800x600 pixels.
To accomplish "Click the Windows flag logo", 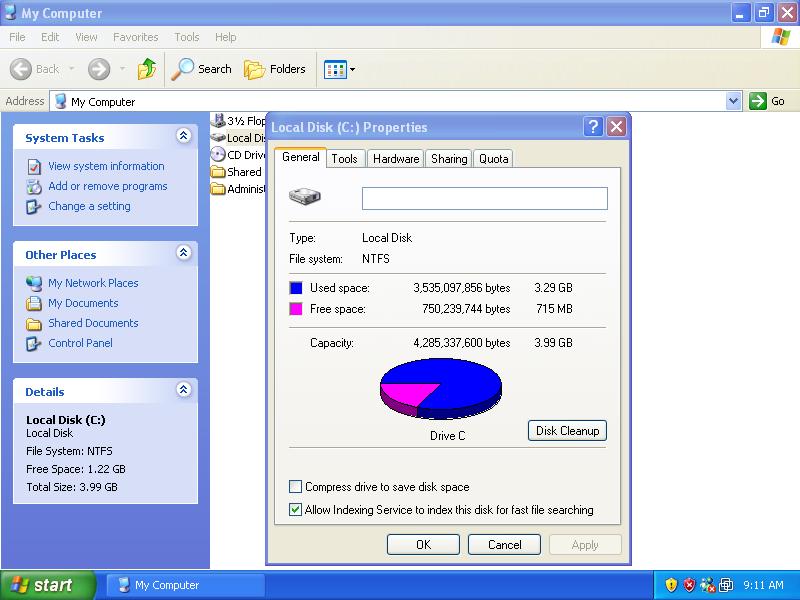I will pos(781,37).
